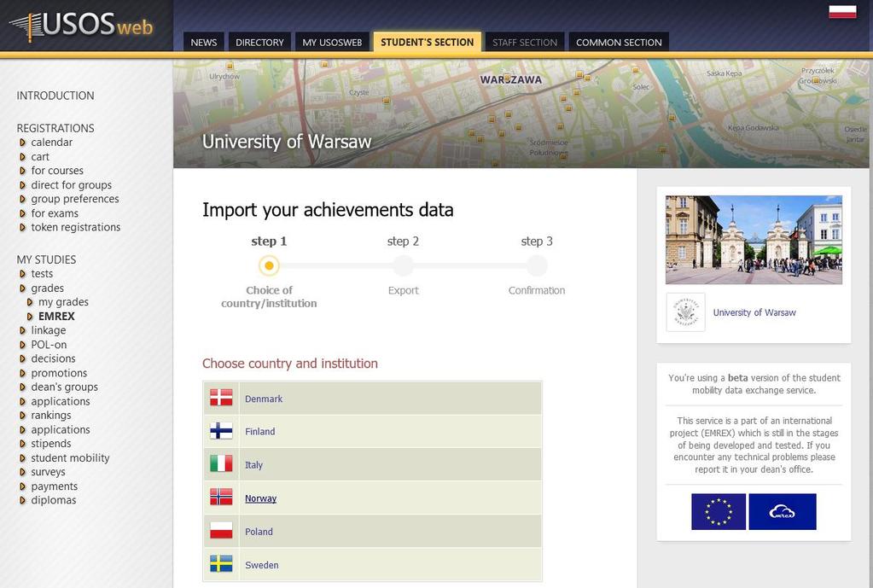Select Sweden from the country list
The image size is (873, 588).
(262, 565)
